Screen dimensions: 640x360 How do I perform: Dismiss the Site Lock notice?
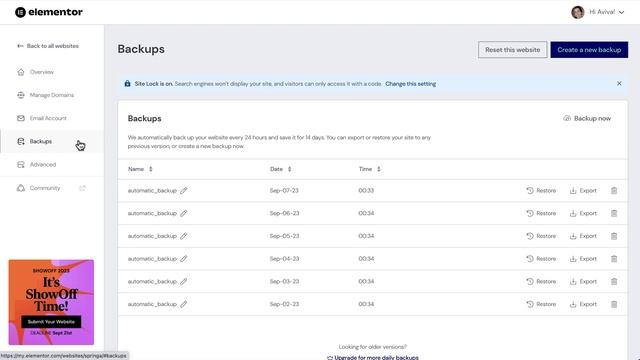point(619,83)
